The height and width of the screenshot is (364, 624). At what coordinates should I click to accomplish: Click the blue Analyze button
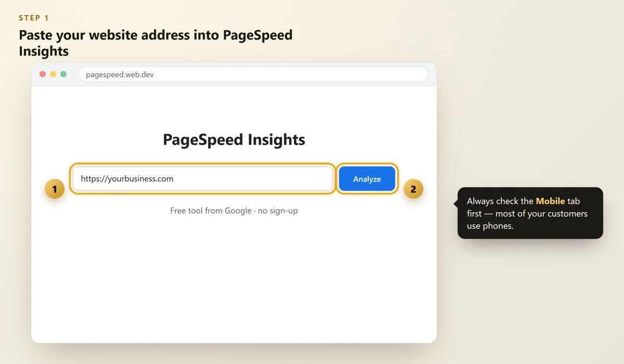pyautogui.click(x=367, y=179)
